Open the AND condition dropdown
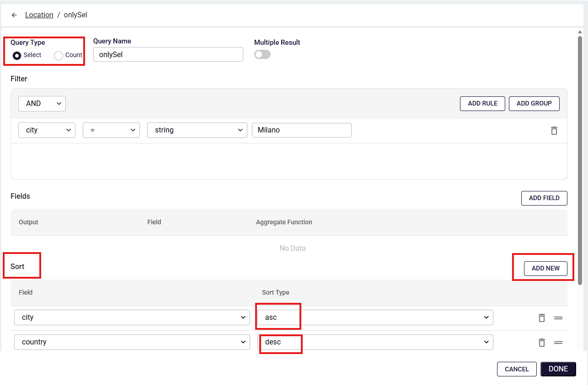This screenshot has width=588, height=386. coord(42,104)
